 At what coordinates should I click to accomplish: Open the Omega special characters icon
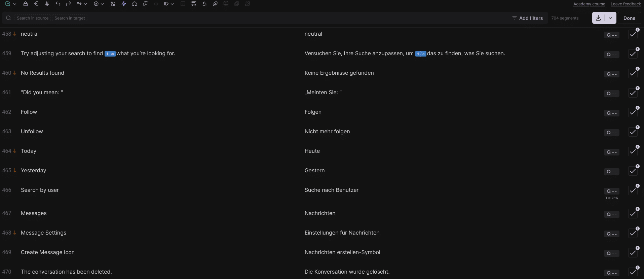click(135, 4)
